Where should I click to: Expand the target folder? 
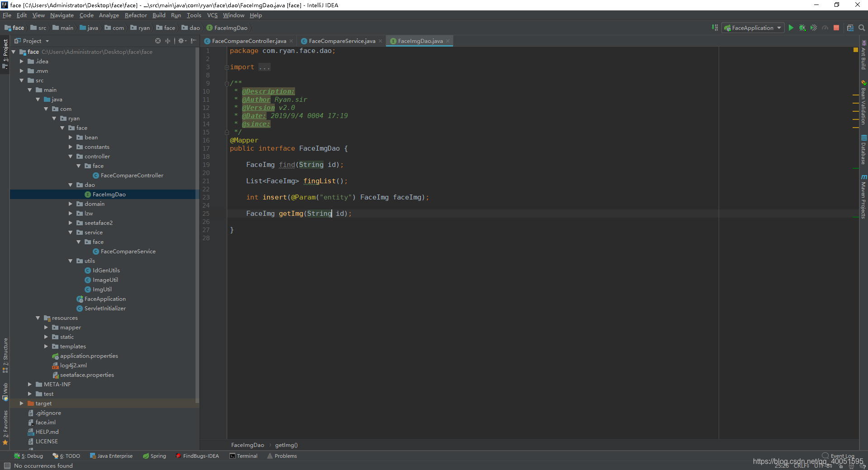tap(21, 404)
